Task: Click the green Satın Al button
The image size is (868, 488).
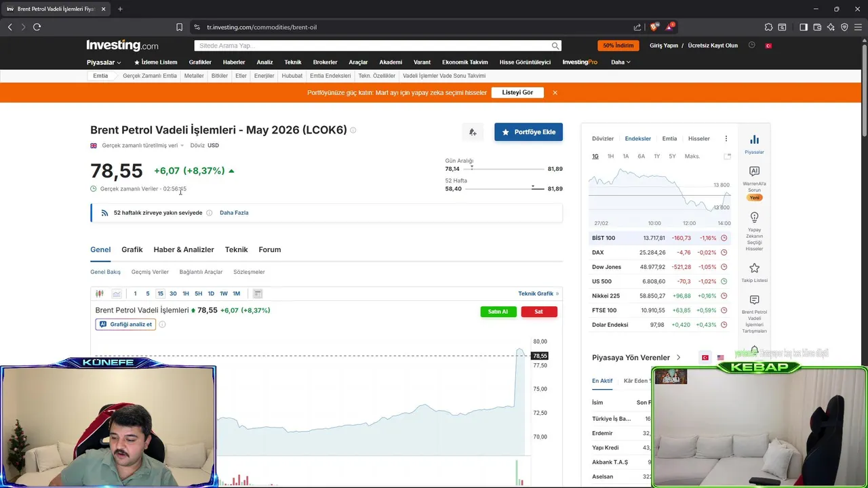Action: tap(498, 312)
